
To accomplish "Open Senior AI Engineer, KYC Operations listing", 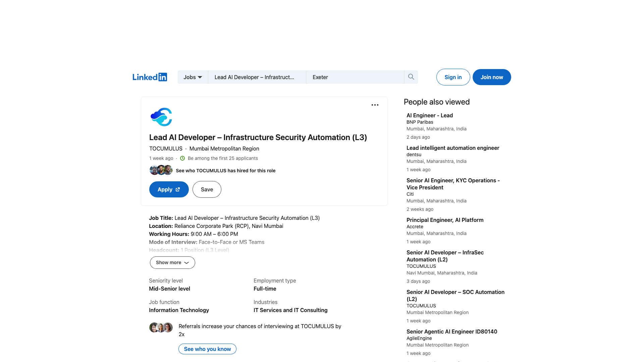I will [x=453, y=184].
